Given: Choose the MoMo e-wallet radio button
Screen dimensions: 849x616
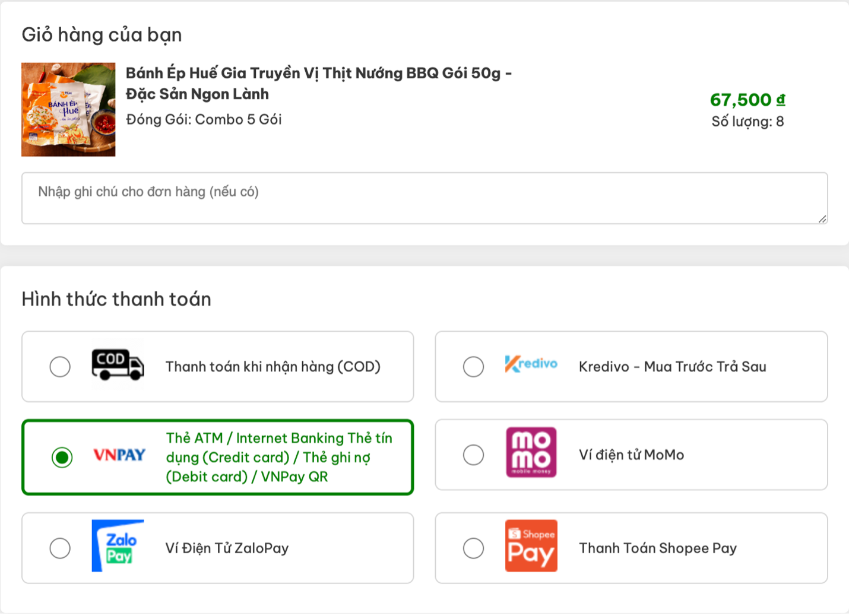Looking at the screenshot, I should [473, 455].
